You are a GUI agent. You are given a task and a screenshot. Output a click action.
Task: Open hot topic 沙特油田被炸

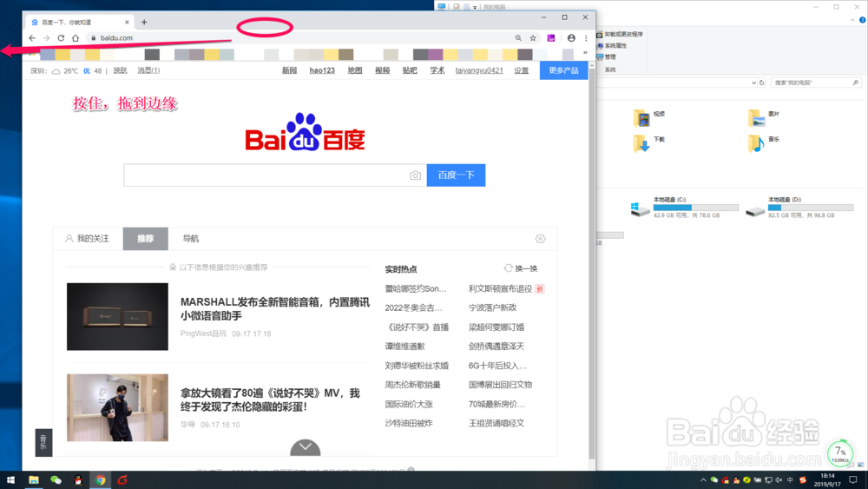409,423
